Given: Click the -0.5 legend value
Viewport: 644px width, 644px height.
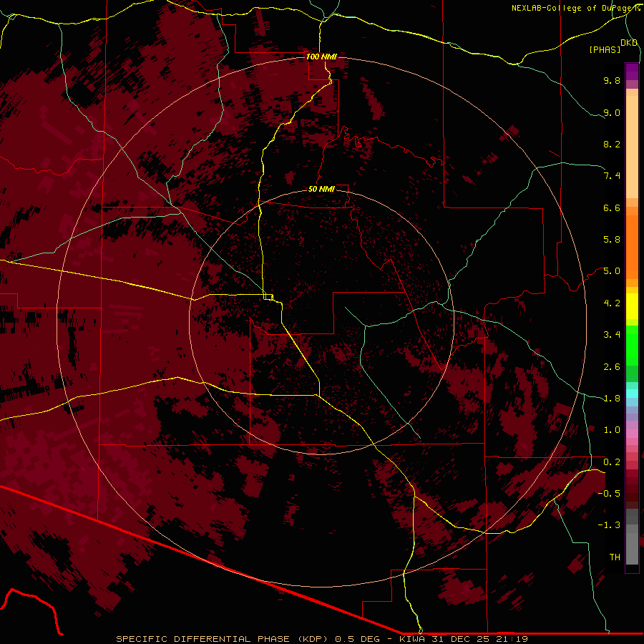Looking at the screenshot, I should (x=609, y=494).
